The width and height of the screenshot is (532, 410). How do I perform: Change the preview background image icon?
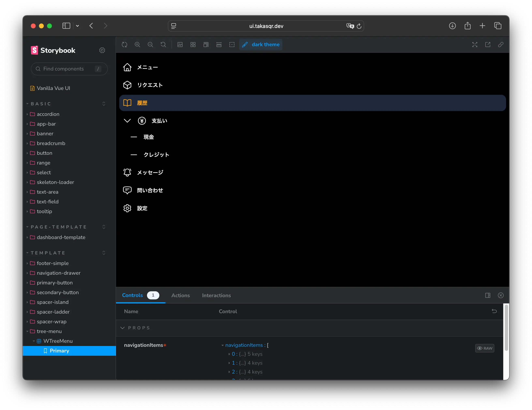[180, 45]
